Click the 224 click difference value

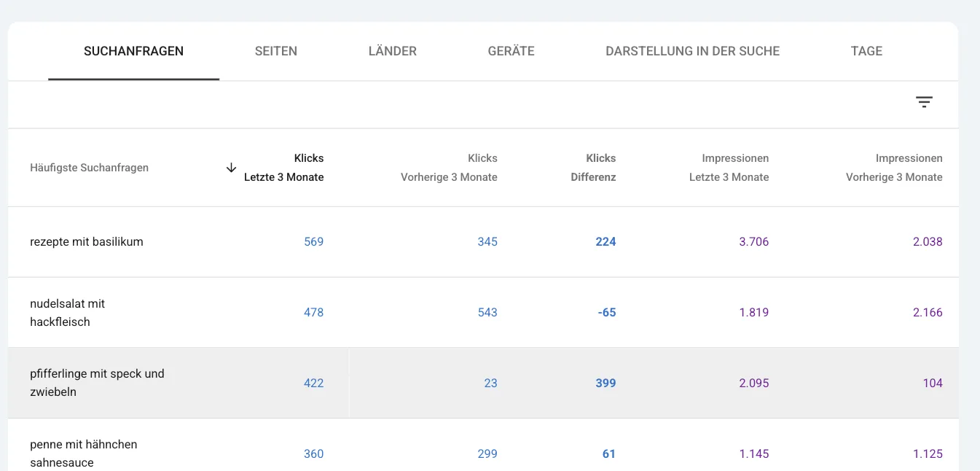[x=605, y=242]
